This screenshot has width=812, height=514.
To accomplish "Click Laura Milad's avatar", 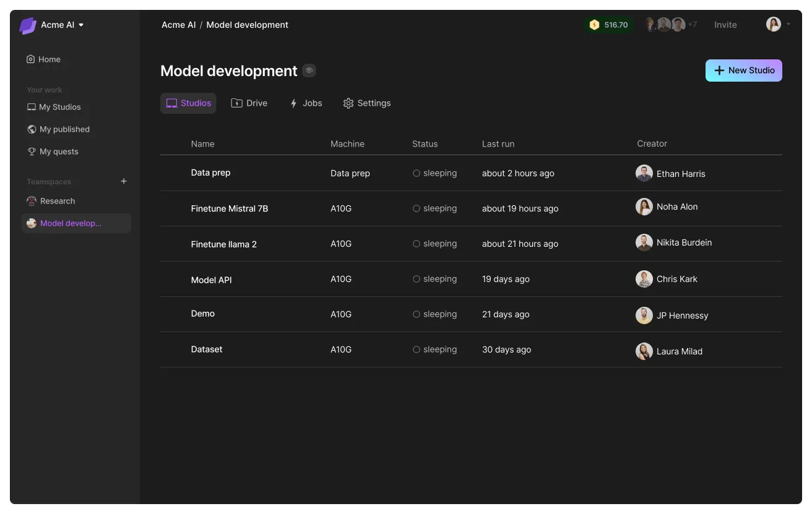I will 644,351.
